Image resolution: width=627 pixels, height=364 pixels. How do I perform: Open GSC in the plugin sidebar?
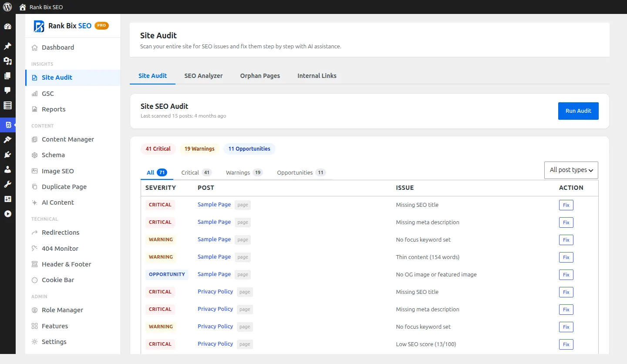pyautogui.click(x=73, y=94)
